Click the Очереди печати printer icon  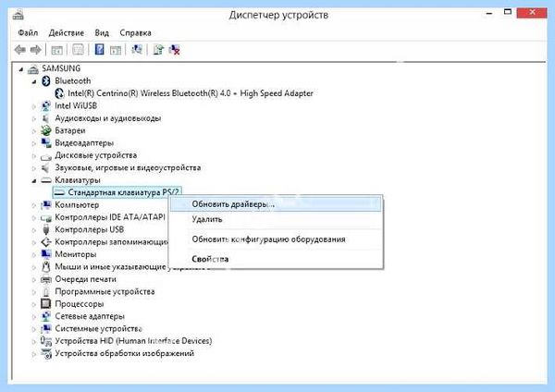46,279
